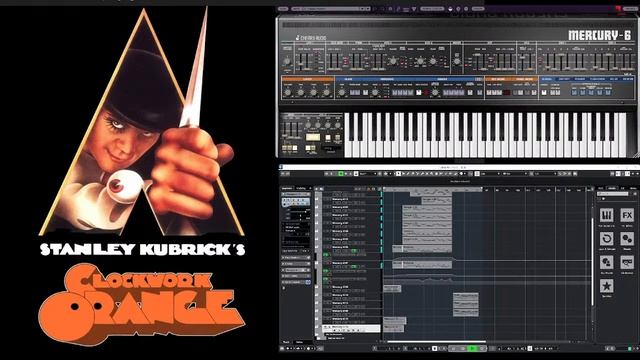The image size is (640, 360).
Task: Start playback with the green Play button
Action: tap(472, 349)
